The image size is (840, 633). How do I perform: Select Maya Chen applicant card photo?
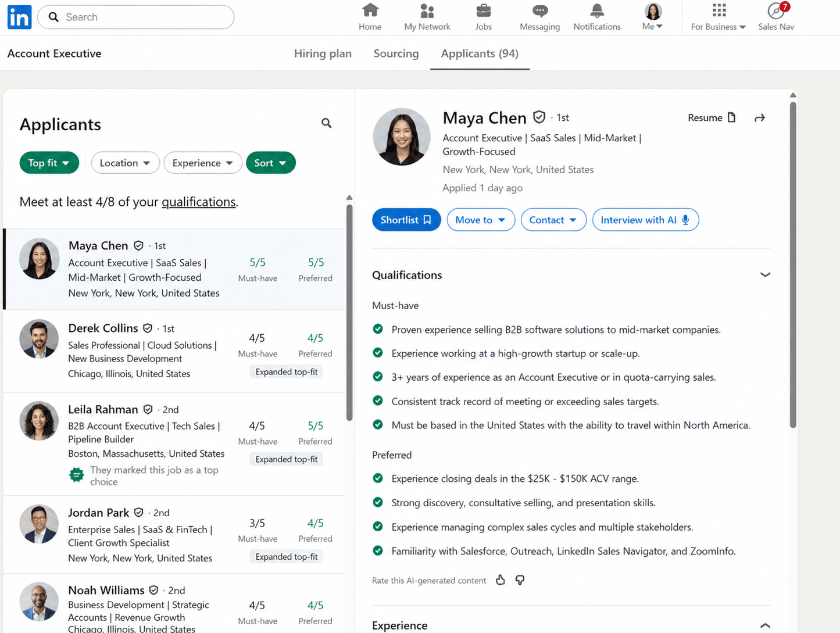tap(40, 259)
